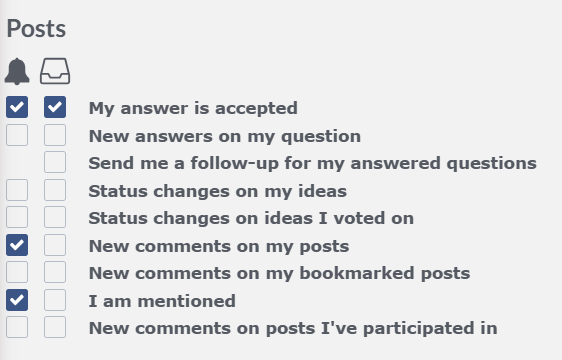Screen dimensions: 562x360
Task: Click the bell notification column icon
Action: [17, 71]
